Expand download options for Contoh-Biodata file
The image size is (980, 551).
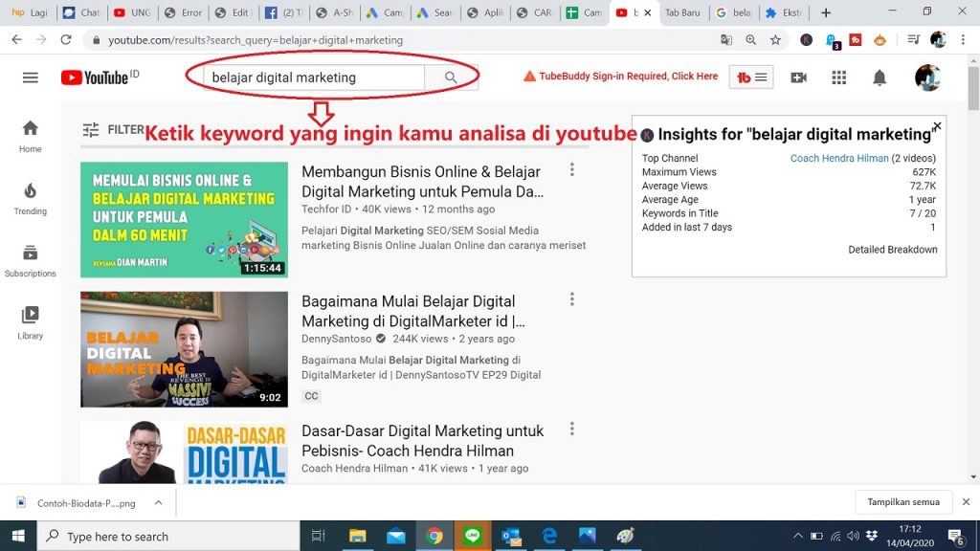coord(159,502)
